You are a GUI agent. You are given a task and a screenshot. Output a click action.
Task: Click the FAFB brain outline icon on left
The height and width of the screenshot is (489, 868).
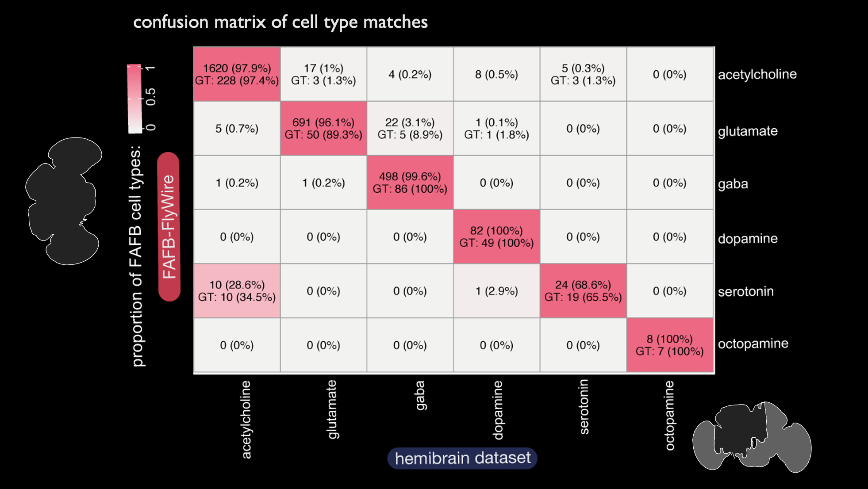[x=64, y=201]
